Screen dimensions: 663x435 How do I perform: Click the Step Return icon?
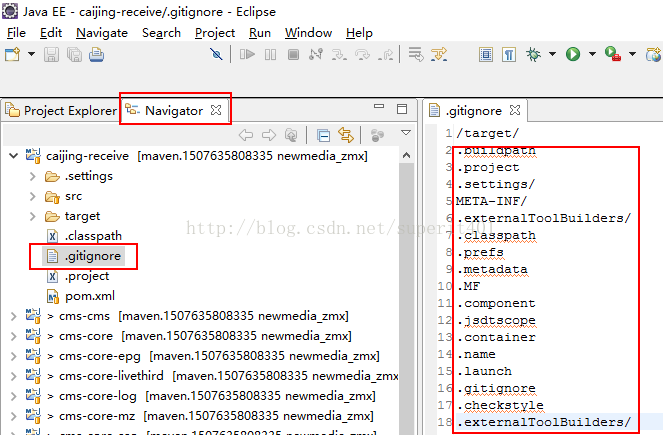pos(386,54)
